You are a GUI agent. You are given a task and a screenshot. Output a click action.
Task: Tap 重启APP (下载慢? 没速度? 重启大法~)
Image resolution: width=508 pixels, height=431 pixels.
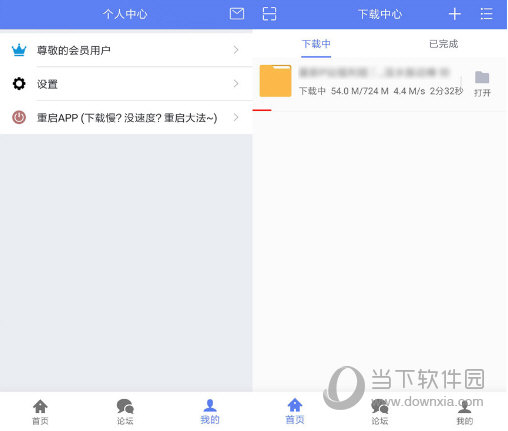click(x=126, y=117)
